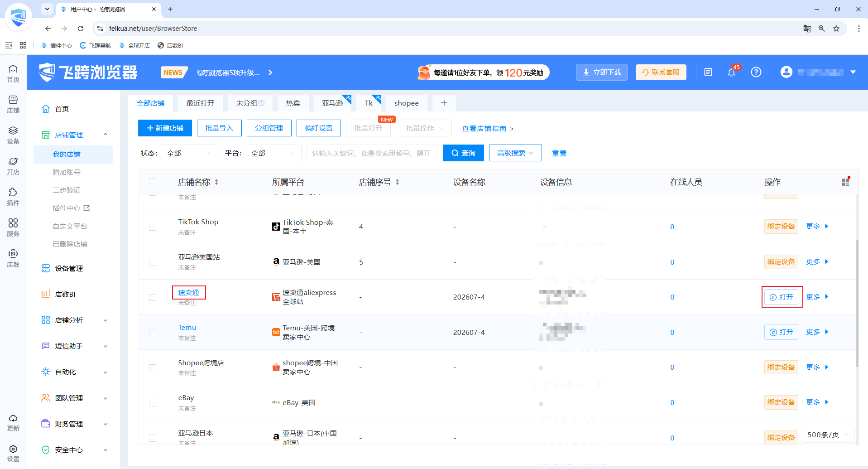Check the Temu row checkbox

click(153, 333)
